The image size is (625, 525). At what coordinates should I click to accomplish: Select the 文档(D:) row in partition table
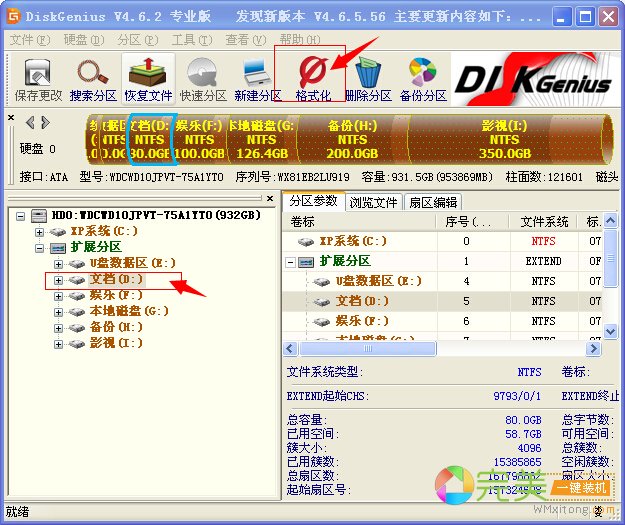pyautogui.click(x=442, y=301)
